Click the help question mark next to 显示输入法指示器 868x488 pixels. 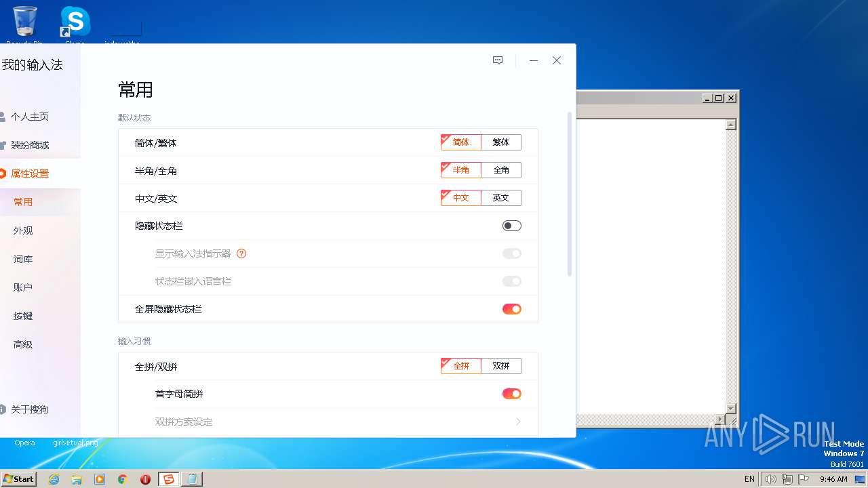click(241, 253)
